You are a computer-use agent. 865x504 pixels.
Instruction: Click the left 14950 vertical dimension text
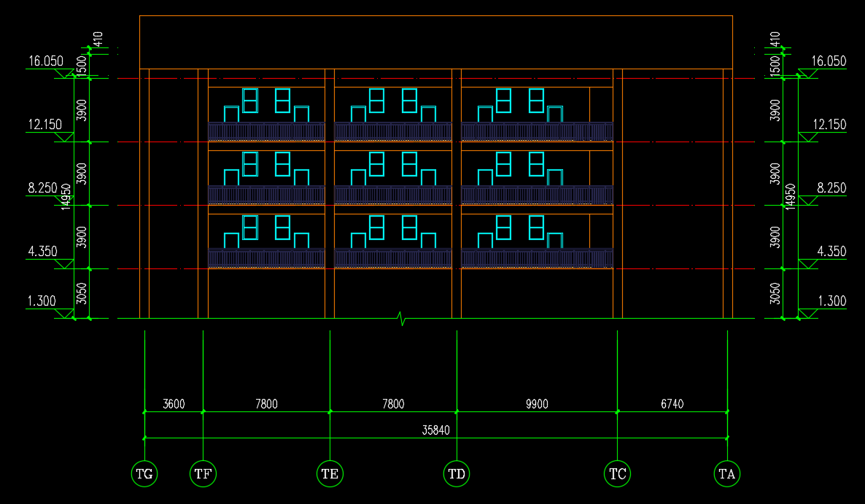tap(66, 197)
